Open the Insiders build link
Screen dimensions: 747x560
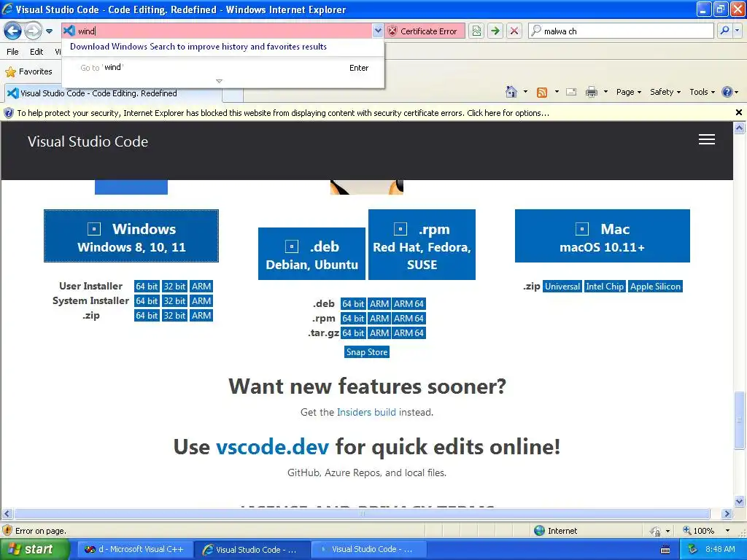pos(366,413)
